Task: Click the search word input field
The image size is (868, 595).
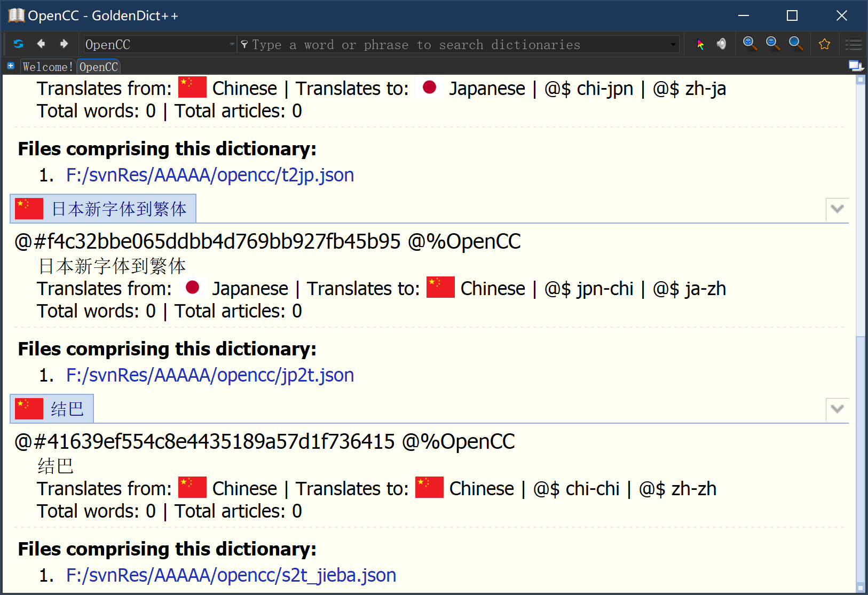Action: click(x=459, y=44)
